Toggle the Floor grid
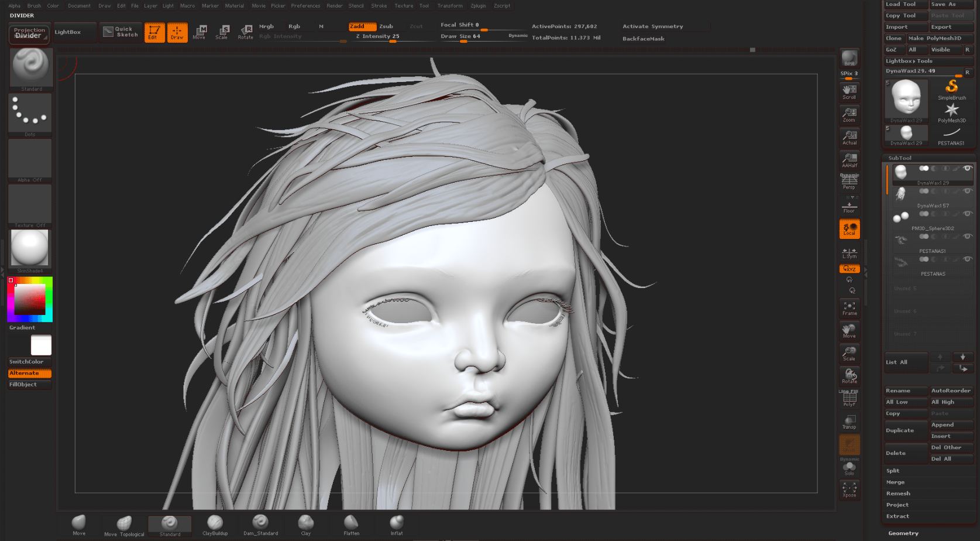The image size is (980, 541). (849, 206)
